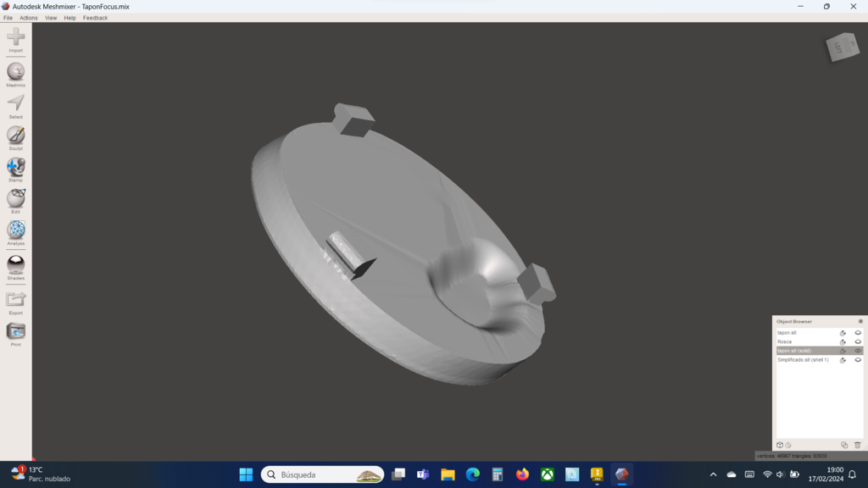Hide the Rosca object
The height and width of the screenshot is (488, 868).
(x=858, y=342)
